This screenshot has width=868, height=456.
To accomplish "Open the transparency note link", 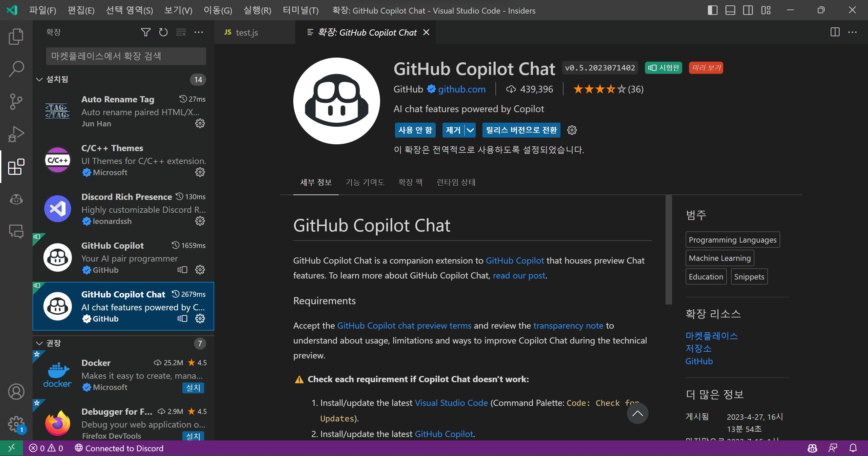I will click(568, 326).
